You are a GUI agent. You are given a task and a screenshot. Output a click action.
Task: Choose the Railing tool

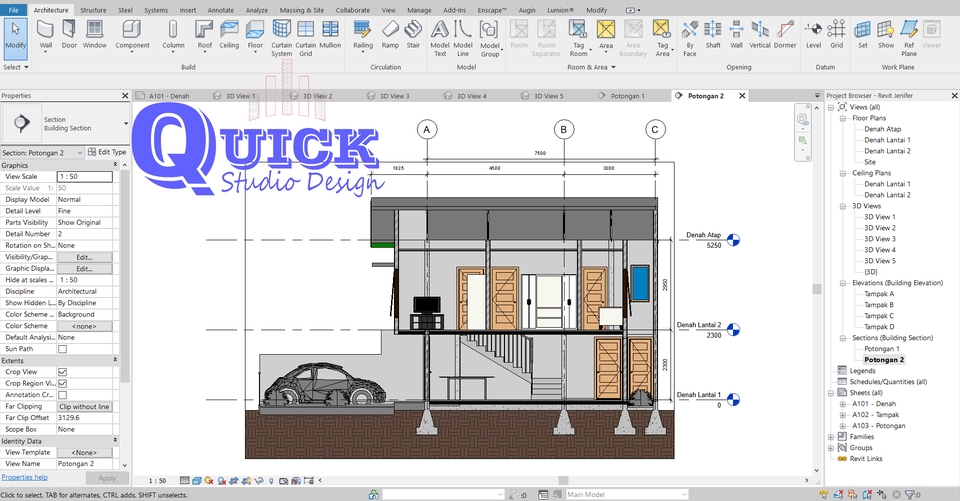tap(362, 36)
